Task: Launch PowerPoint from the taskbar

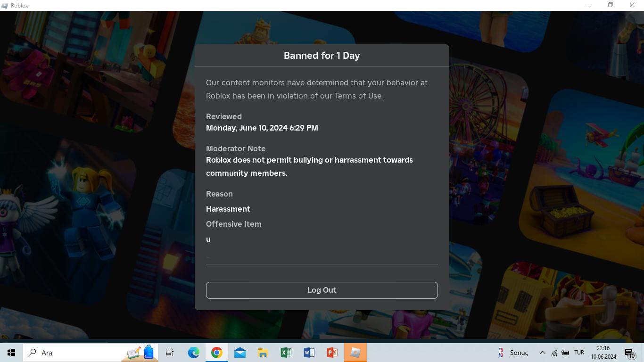Action: pyautogui.click(x=332, y=353)
